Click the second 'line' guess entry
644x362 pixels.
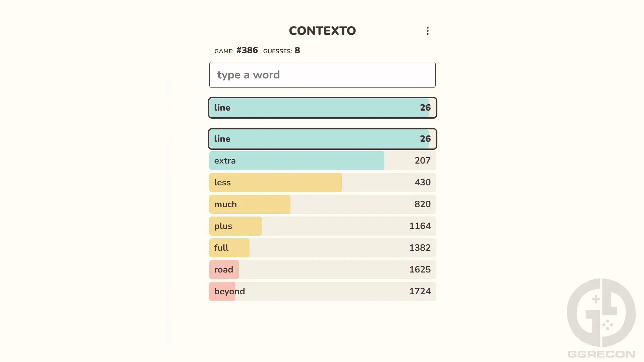322,139
